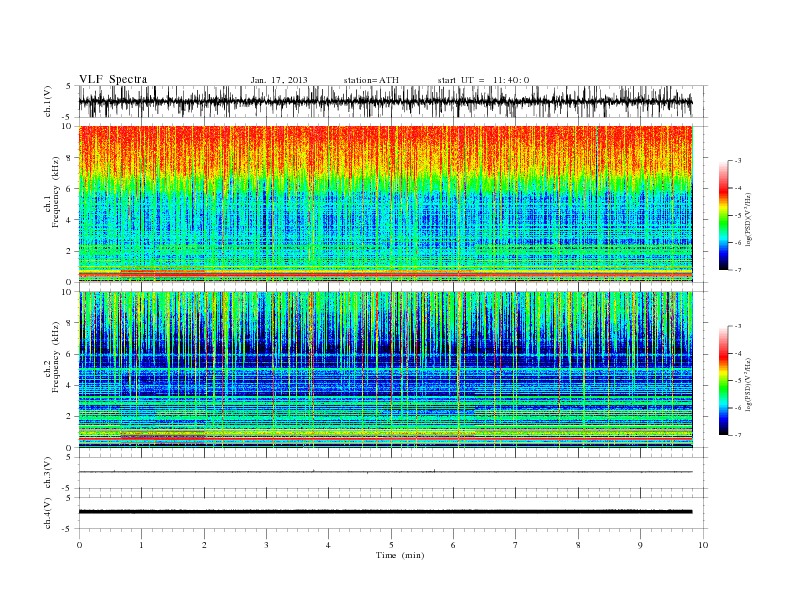Viewport: 792px width, 612px height.
Task: Click the "ch.1(V)" waveform axis label
Action: (x=48, y=101)
